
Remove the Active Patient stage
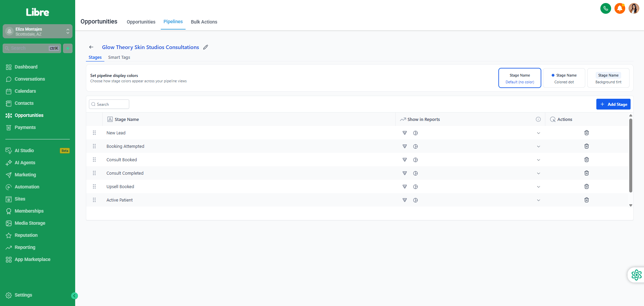587,200
